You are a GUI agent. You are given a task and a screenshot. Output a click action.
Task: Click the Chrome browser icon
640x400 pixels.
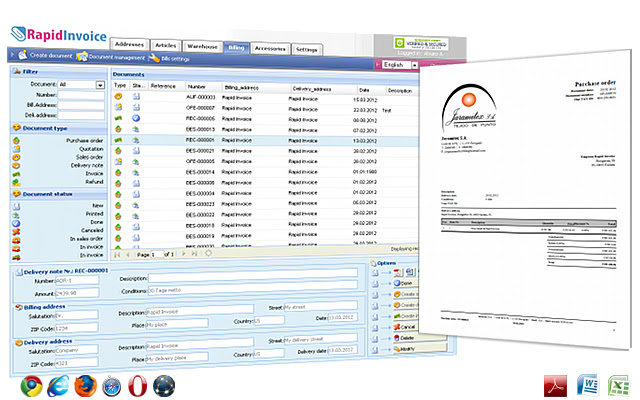[x=31, y=386]
